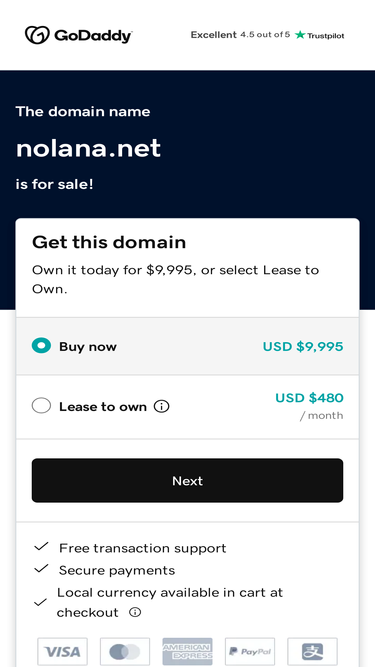The image size is (375, 667).
Task: Show Lease to own info tooltip
Action: [x=162, y=407]
